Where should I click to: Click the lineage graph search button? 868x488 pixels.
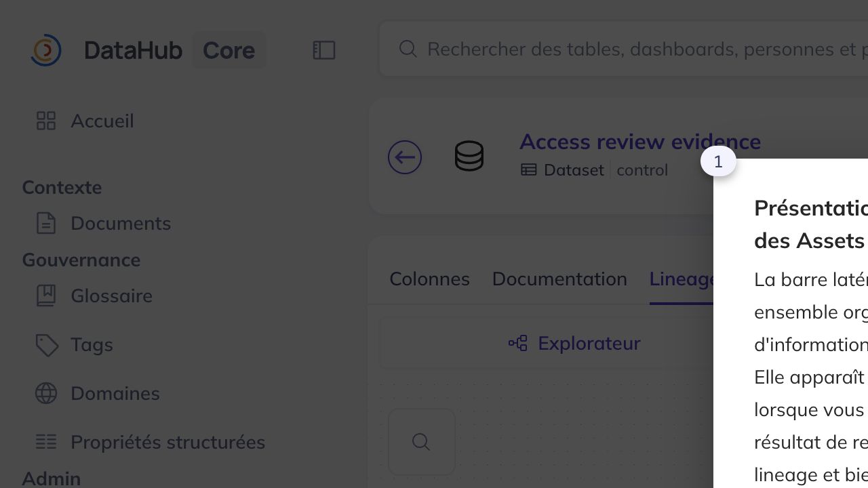click(422, 442)
